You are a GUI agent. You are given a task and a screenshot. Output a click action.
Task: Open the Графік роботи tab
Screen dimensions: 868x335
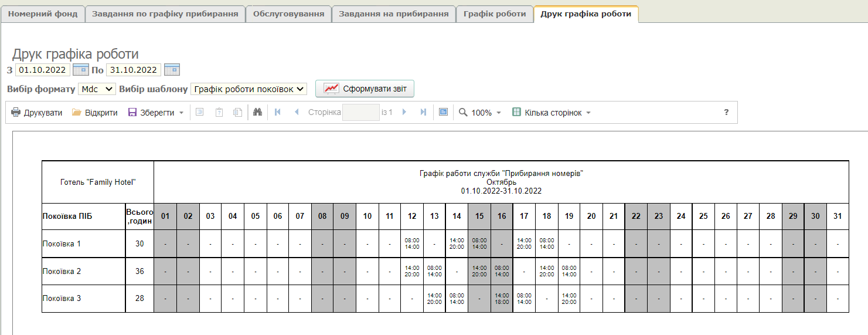click(495, 14)
